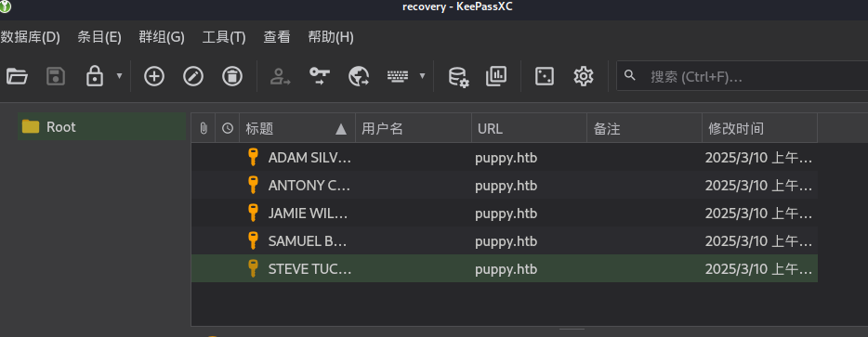Image resolution: width=868 pixels, height=337 pixels.
Task: Click the 用户名 column header
Action: click(414, 128)
